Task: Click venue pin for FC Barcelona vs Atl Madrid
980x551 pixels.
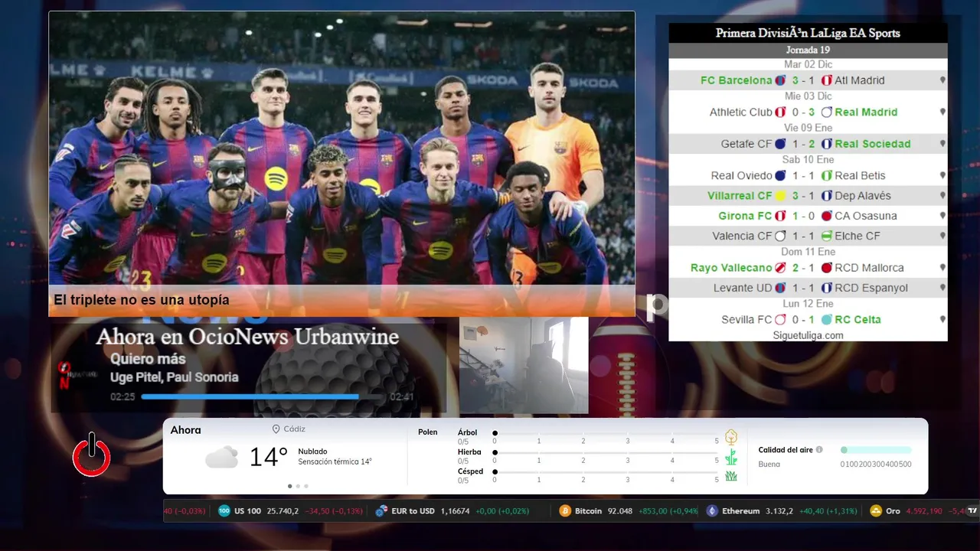Action: tap(942, 80)
